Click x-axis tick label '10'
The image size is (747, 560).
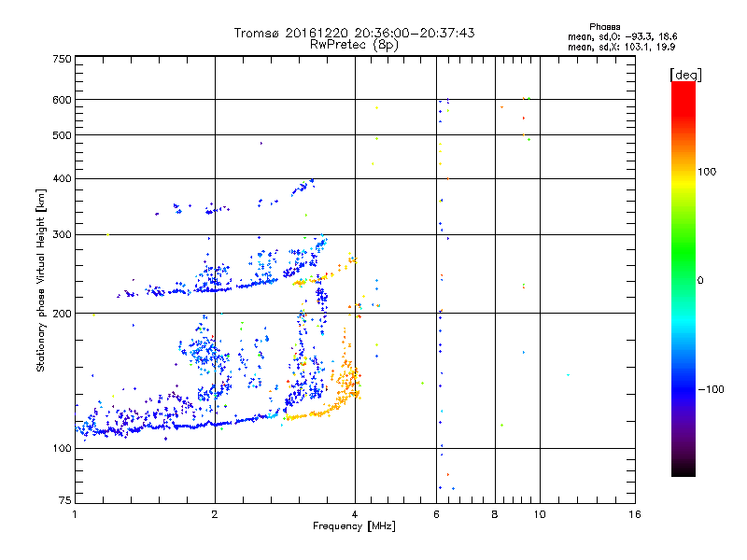(x=540, y=514)
